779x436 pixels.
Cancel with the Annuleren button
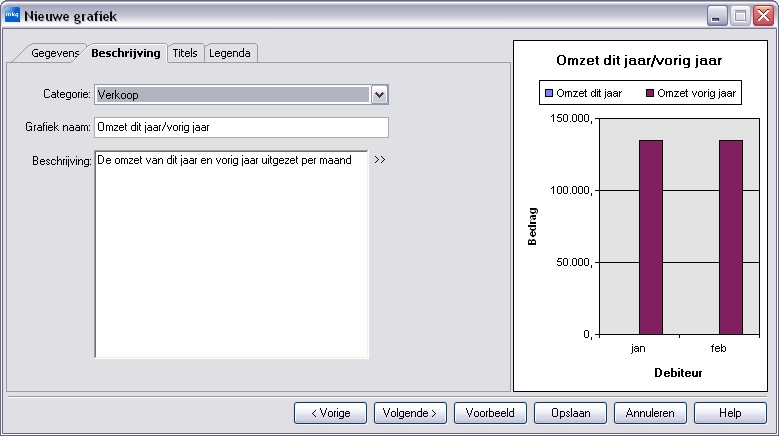(650, 413)
